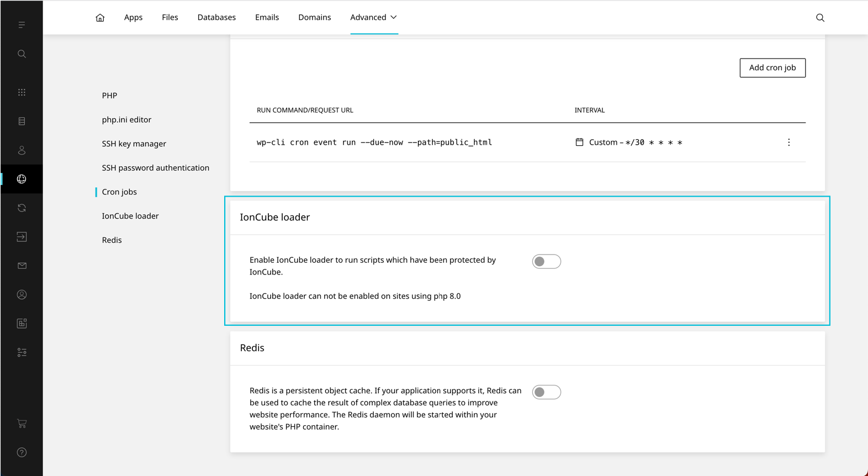
Task: Click the Add cron job button
Action: (772, 68)
